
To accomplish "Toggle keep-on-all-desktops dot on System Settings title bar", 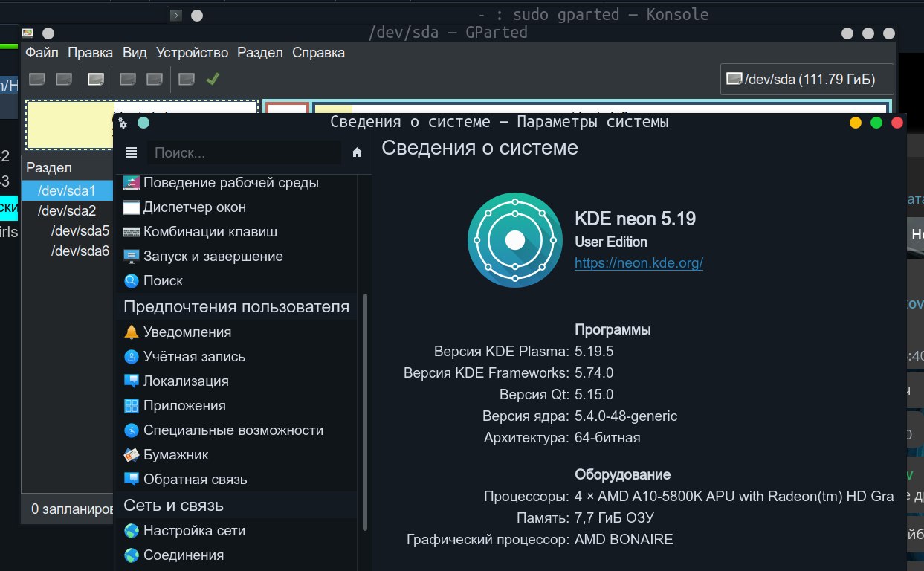I will coord(143,123).
